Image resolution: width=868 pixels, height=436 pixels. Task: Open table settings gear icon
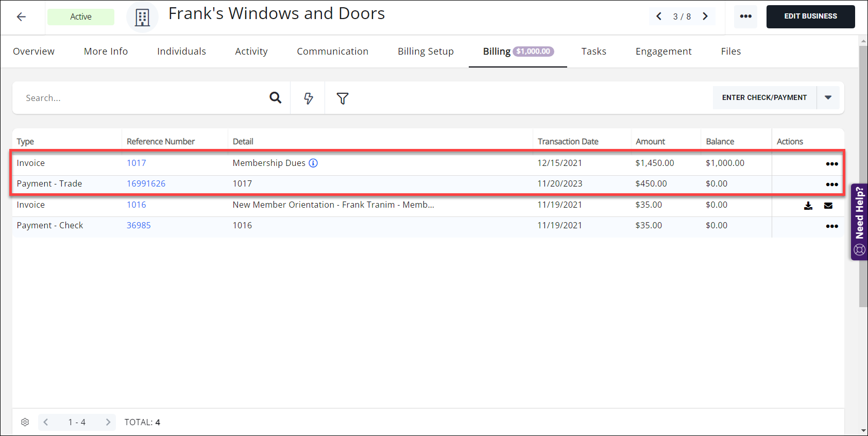coord(25,422)
